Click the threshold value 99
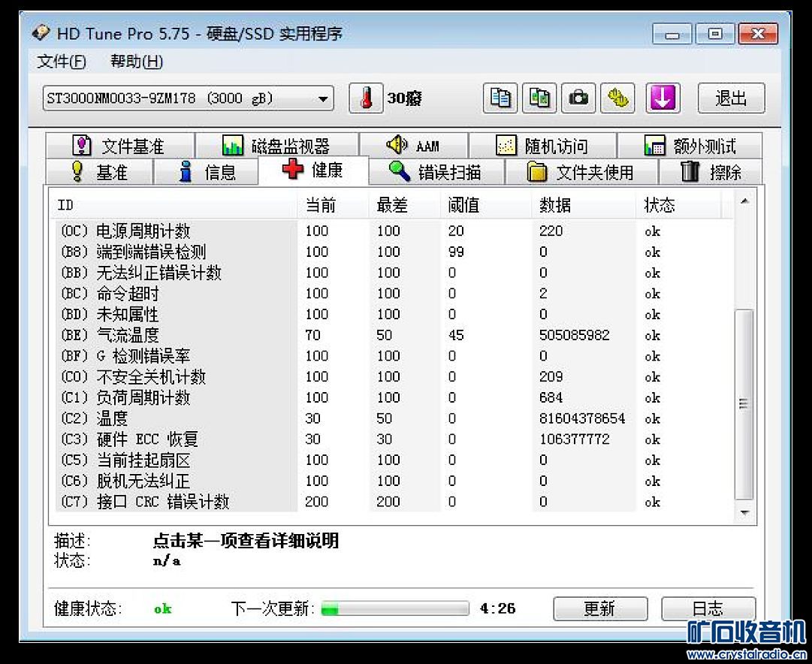The image size is (812, 664). (456, 252)
